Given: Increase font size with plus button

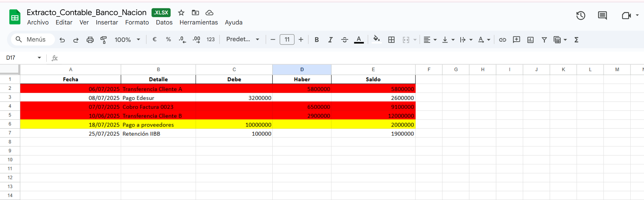Looking at the screenshot, I should [301, 40].
